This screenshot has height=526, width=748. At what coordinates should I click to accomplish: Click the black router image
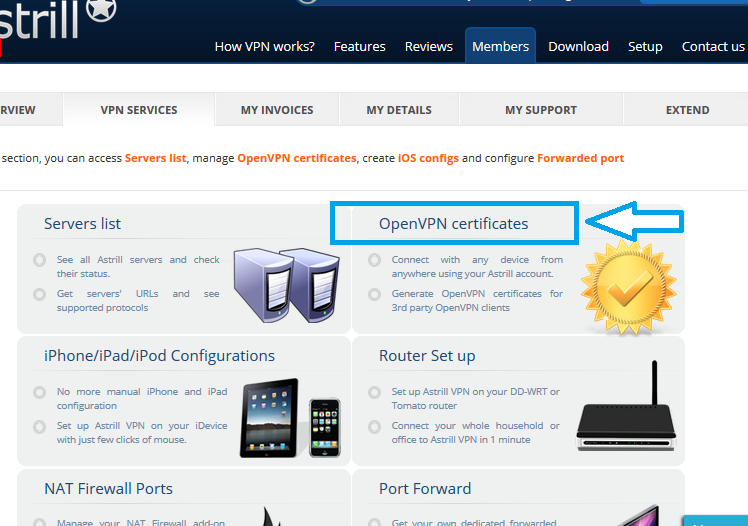coord(626,406)
